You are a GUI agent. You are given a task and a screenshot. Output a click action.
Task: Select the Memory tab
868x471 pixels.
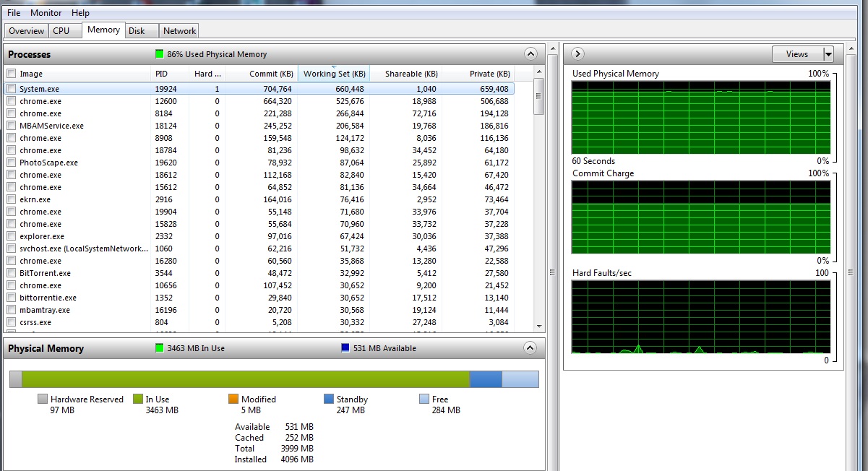pos(103,30)
